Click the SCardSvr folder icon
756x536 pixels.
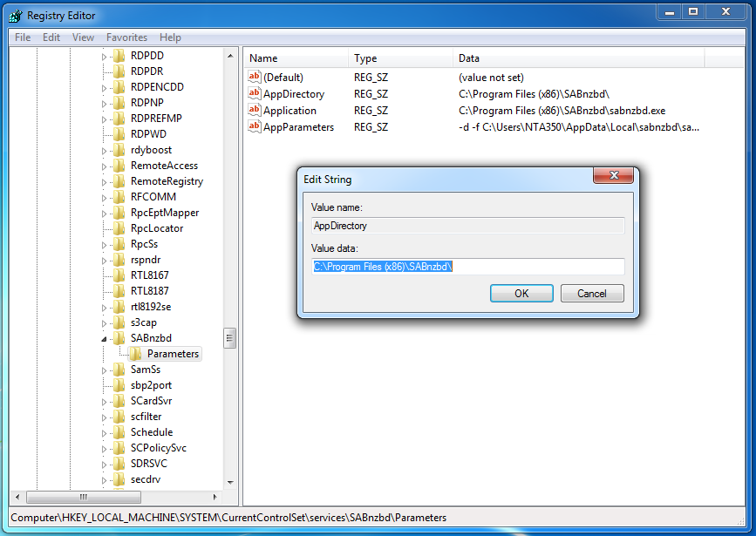tap(119, 401)
